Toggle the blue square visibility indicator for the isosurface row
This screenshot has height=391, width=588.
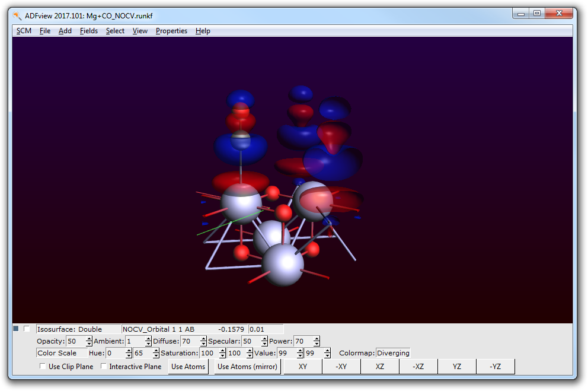[x=16, y=329]
